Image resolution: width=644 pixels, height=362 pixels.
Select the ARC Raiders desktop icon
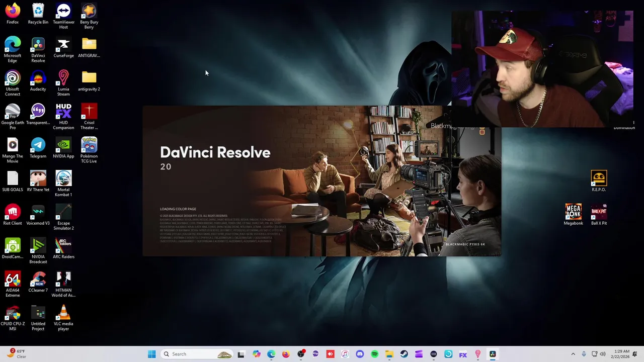(x=63, y=249)
